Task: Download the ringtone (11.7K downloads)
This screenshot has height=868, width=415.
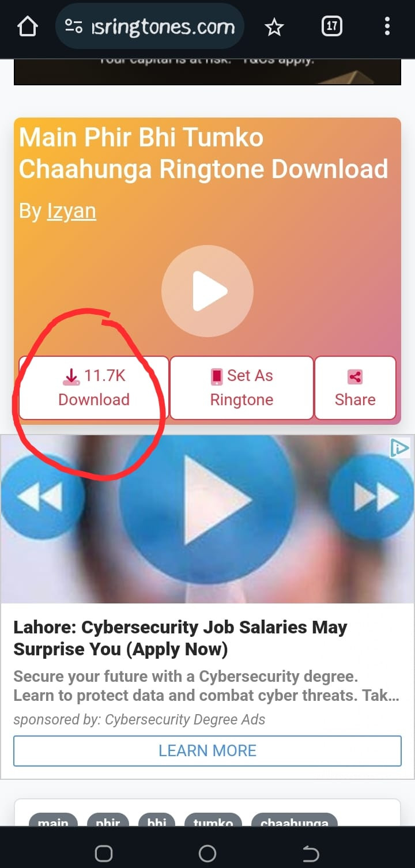Action: 94,388
